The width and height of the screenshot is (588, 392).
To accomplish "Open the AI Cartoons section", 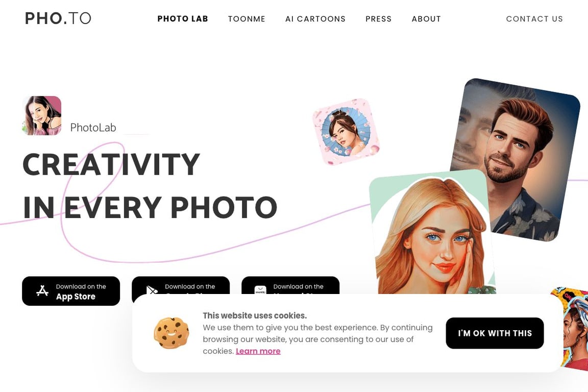I will [x=315, y=19].
